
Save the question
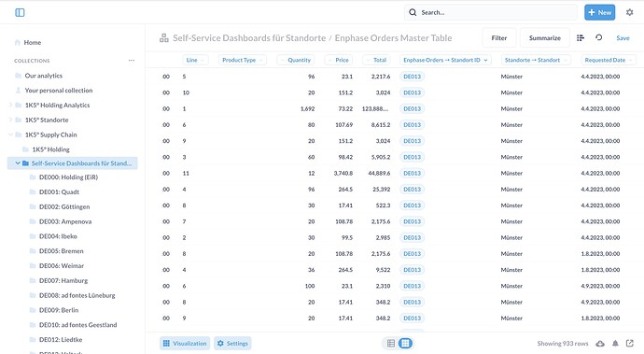coord(623,37)
